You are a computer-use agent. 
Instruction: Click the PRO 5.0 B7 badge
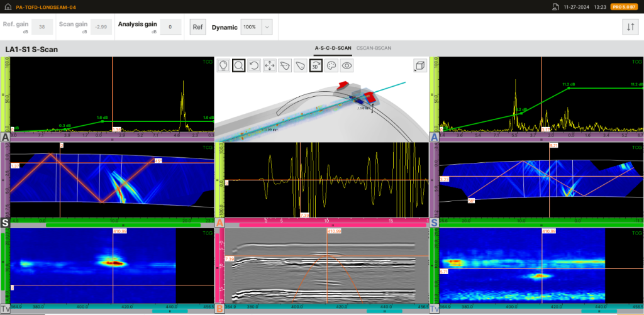[x=624, y=6]
